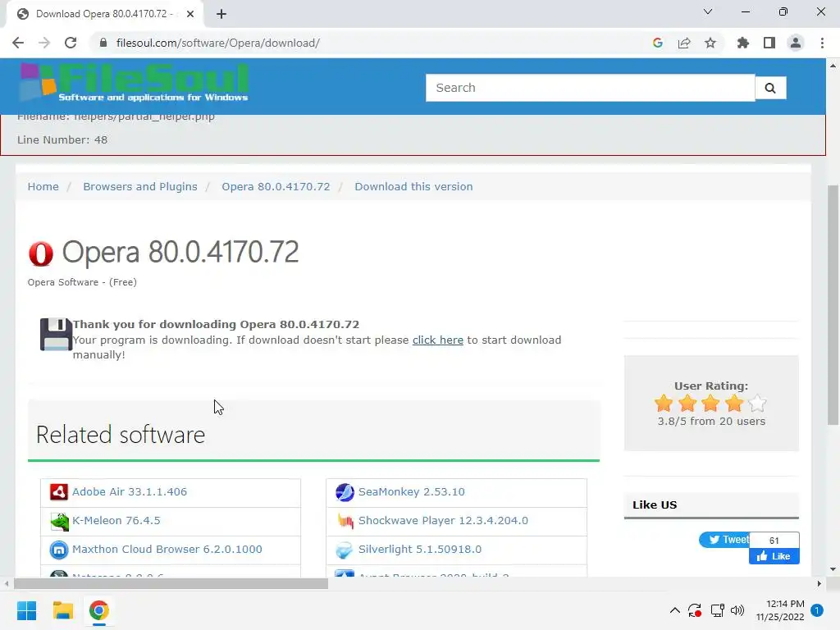Open Shockwave Player 12.3.4.204.0 link
Viewport: 840px width, 630px height.
point(443,521)
